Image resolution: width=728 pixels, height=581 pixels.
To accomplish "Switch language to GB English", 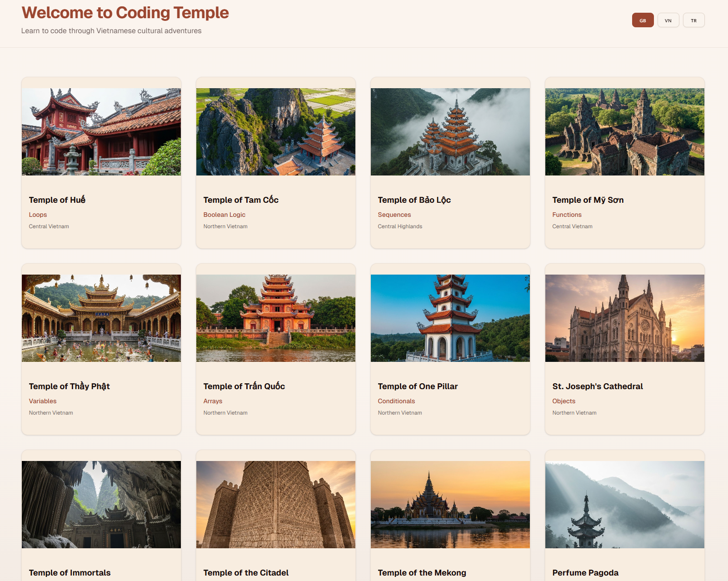I will pyautogui.click(x=643, y=20).
